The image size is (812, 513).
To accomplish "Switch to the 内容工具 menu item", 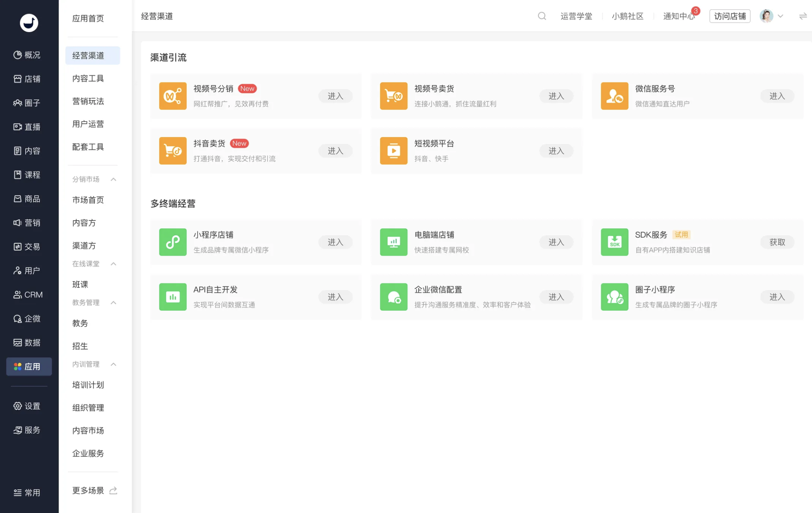I will [x=87, y=78].
